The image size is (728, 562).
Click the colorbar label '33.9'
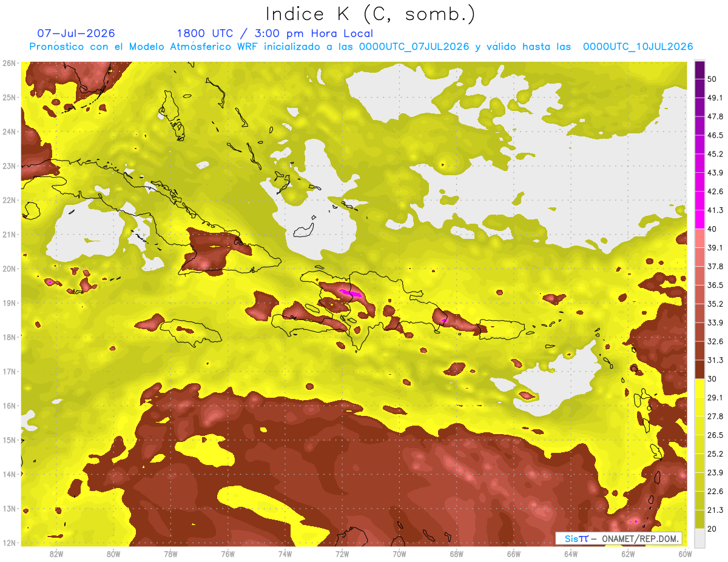[715, 323]
